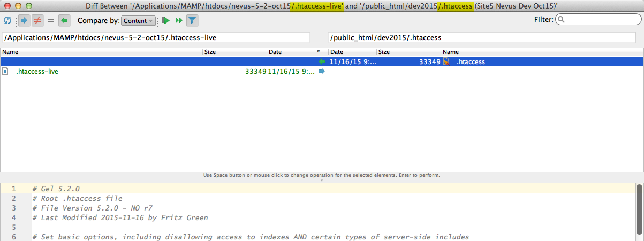The image size is (644, 241).
Task: Sort by the right Name column header
Action: pos(542,52)
